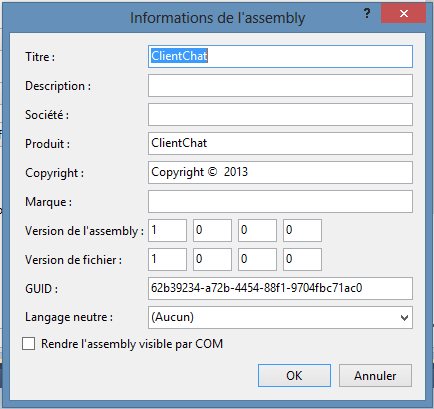Click the second box of Version de fichier
This screenshot has width=434, height=409.
(x=212, y=259)
